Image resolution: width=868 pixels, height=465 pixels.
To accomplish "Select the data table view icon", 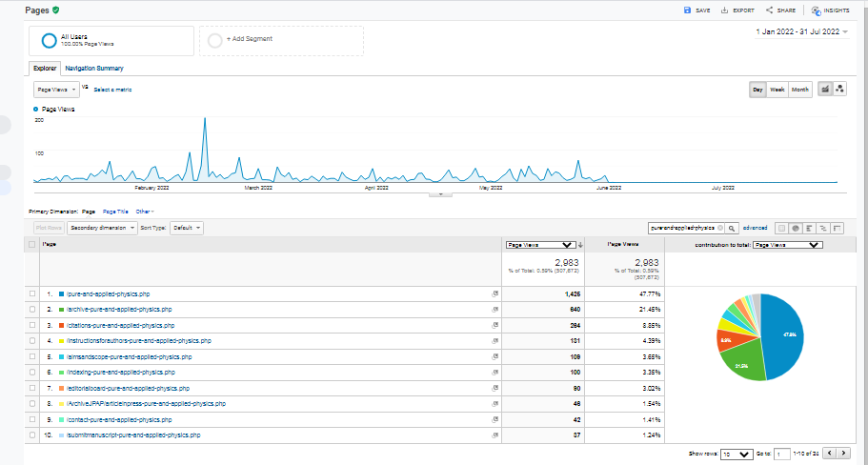I will (x=781, y=229).
